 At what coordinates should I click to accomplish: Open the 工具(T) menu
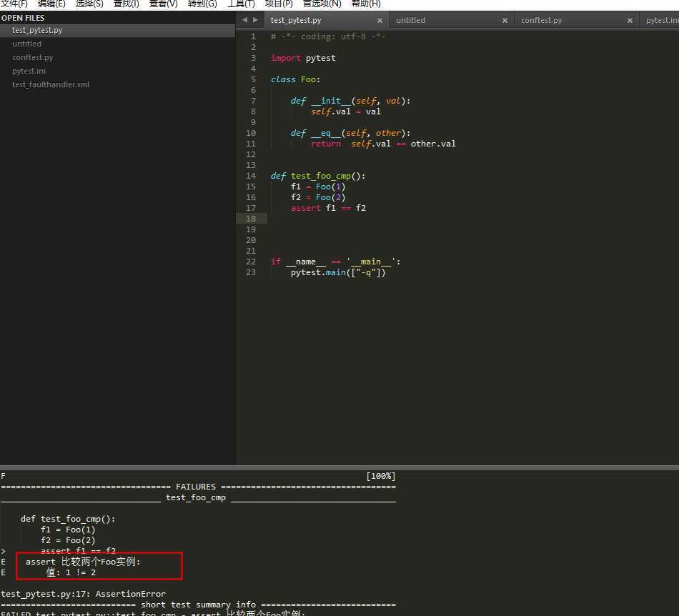(x=241, y=4)
